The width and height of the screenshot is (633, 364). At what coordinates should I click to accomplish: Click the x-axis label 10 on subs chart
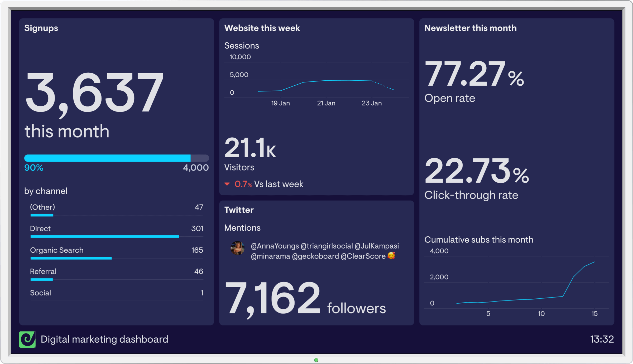click(541, 314)
